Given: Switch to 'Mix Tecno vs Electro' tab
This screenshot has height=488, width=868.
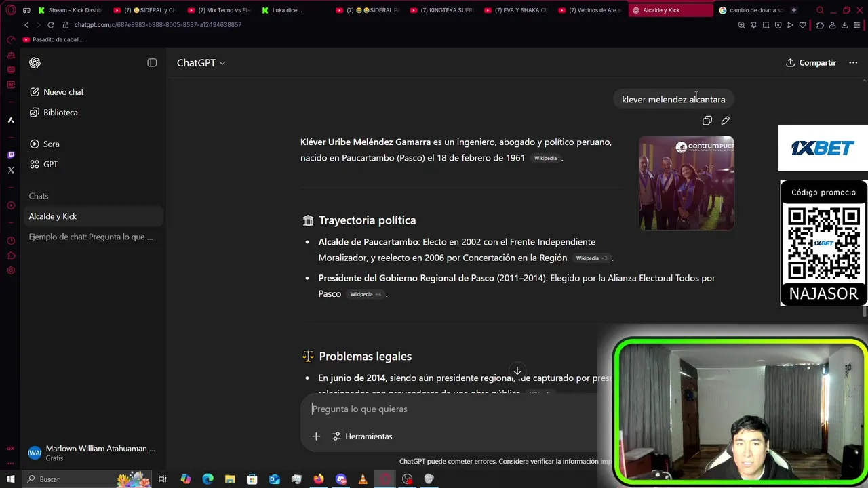Looking at the screenshot, I should click(218, 10).
